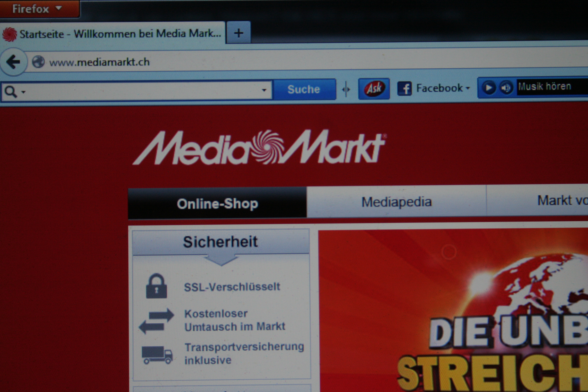The width and height of the screenshot is (588, 392).
Task: Expand the search history dropdown arrow
Action: point(264,90)
